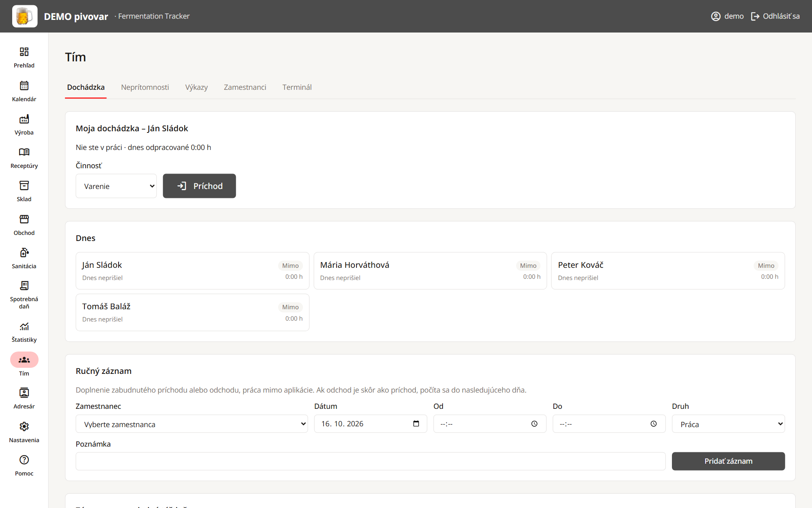The height and width of the screenshot is (508, 812).
Task: Open the Do time picker clock icon
Action: tap(654, 423)
